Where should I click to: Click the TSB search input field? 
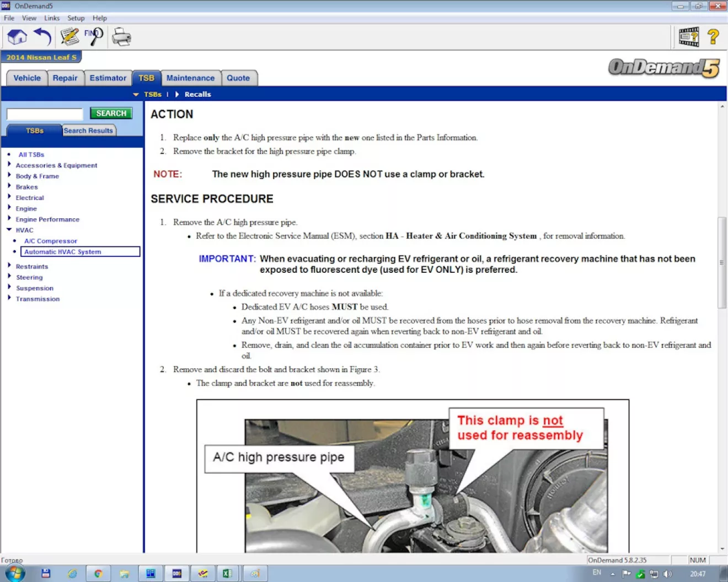coord(45,114)
